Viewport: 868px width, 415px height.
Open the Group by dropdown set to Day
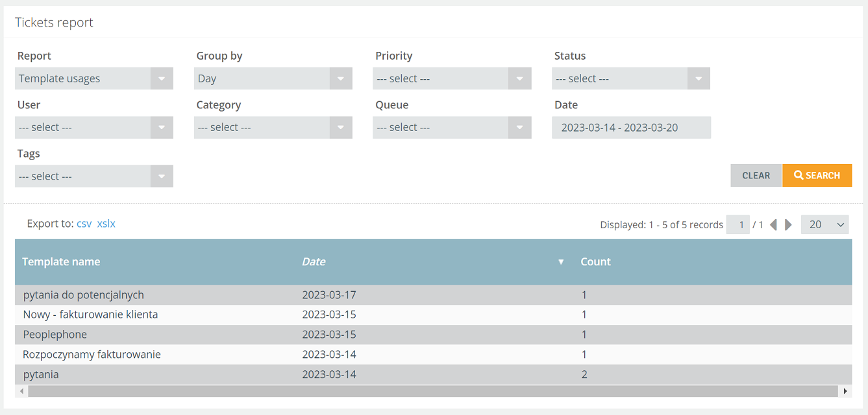[273, 78]
